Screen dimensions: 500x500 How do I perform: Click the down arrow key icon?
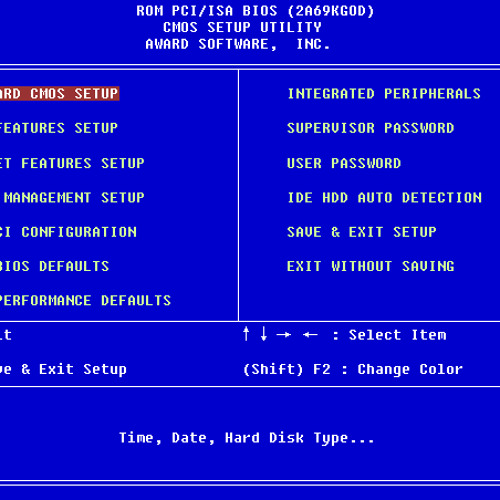coord(264,334)
